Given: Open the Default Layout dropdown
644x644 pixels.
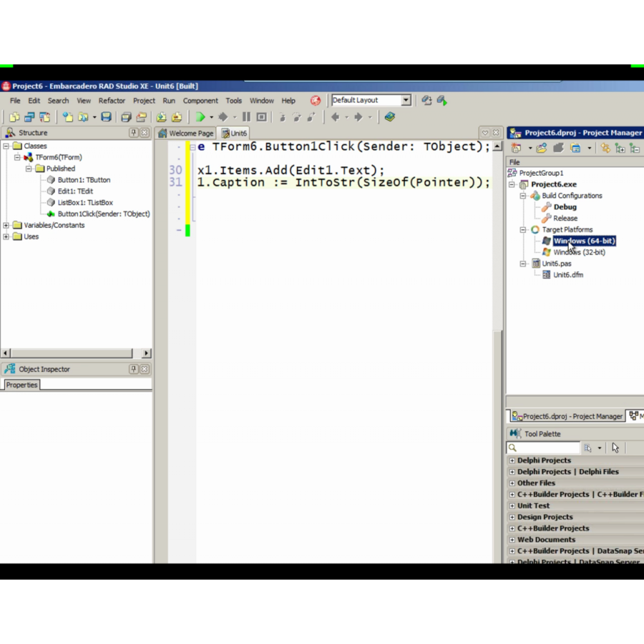Looking at the screenshot, I should coord(406,100).
